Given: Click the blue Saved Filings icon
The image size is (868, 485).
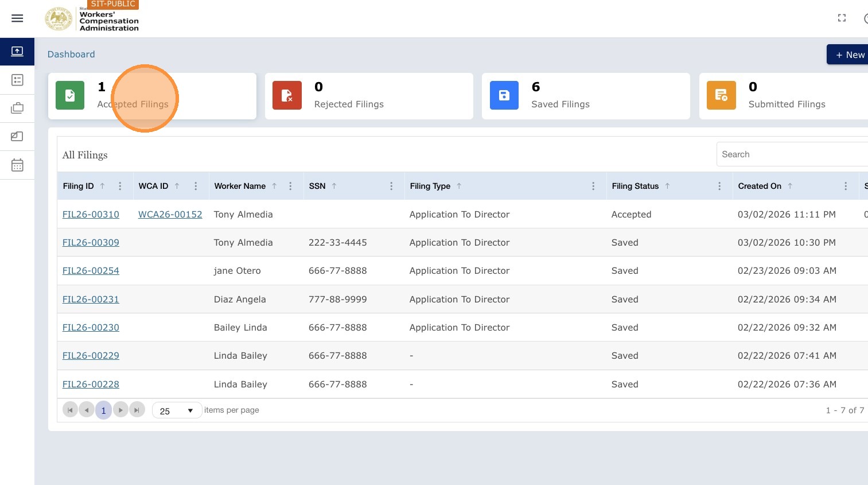Looking at the screenshot, I should point(504,95).
